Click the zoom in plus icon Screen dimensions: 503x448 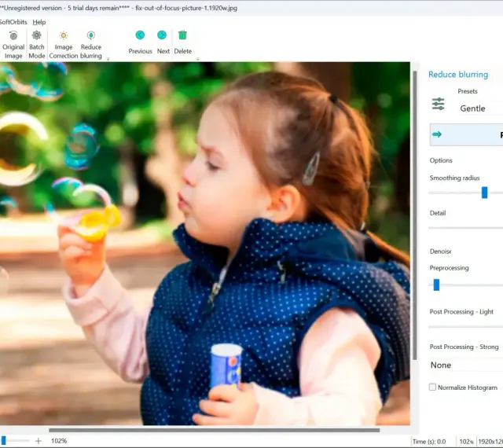coord(39,441)
